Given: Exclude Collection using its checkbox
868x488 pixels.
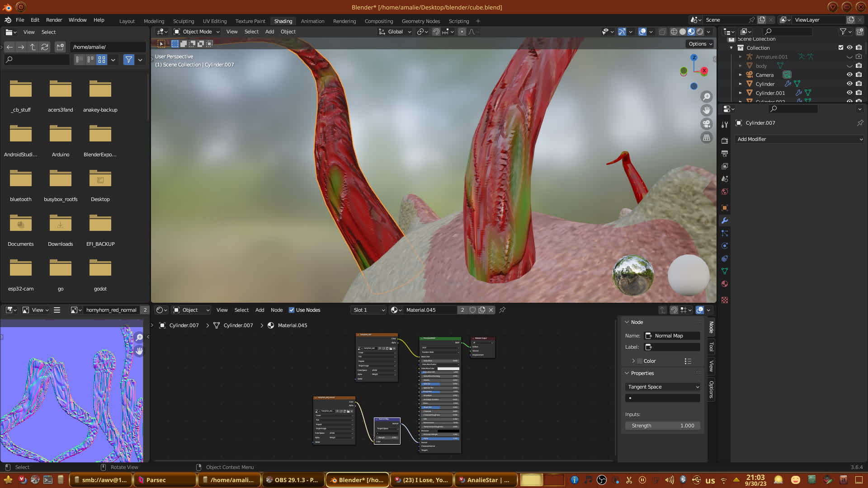Looking at the screenshot, I should (841, 48).
